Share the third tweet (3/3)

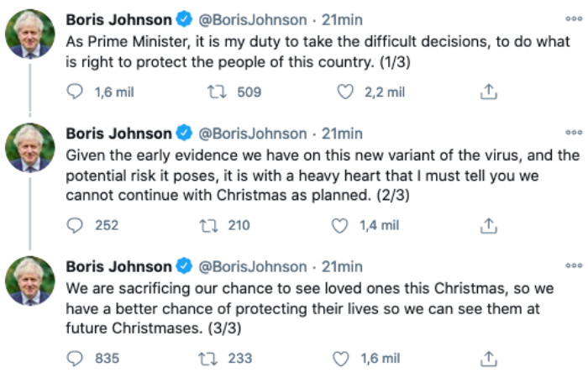click(x=488, y=358)
